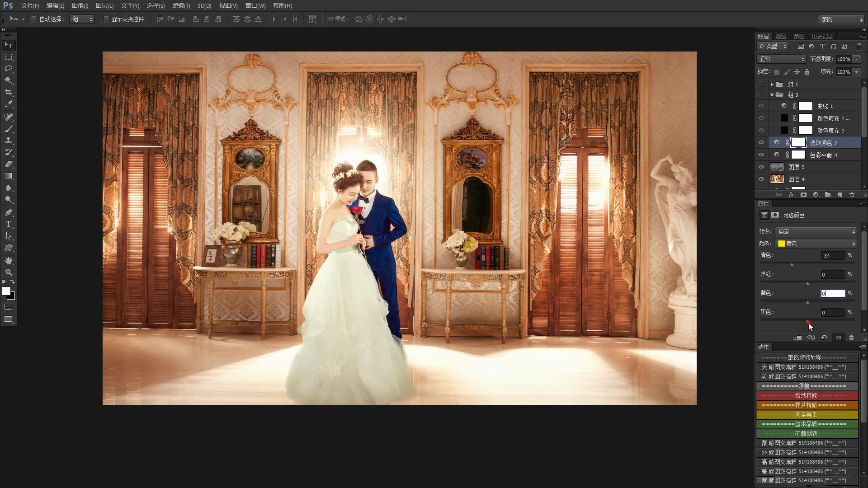Open the workspace 萧岚 dropdown

841,19
